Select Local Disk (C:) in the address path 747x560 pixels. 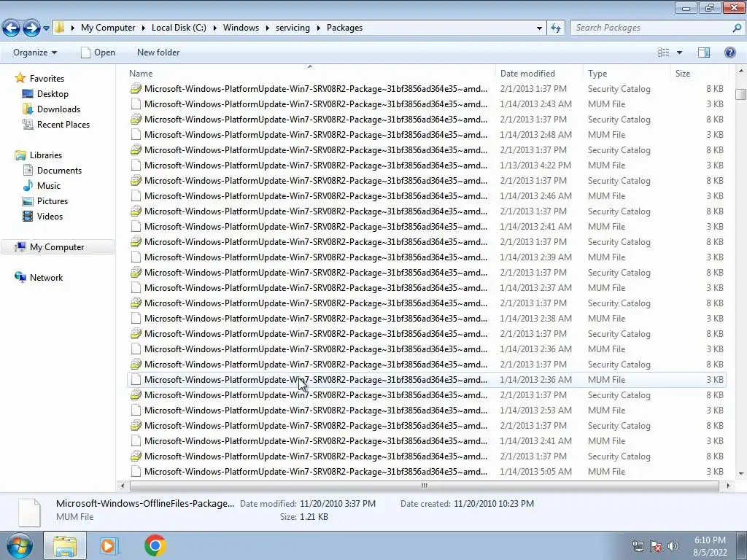179,28
